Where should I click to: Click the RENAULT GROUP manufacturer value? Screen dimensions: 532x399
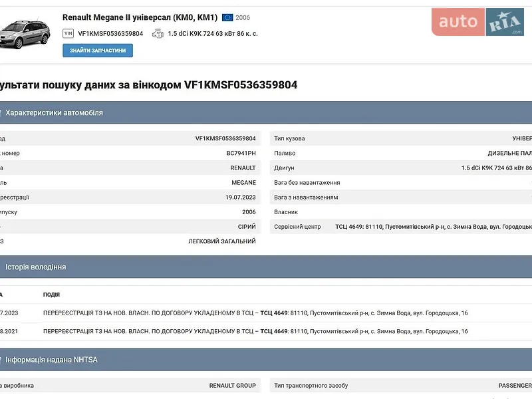232,386
